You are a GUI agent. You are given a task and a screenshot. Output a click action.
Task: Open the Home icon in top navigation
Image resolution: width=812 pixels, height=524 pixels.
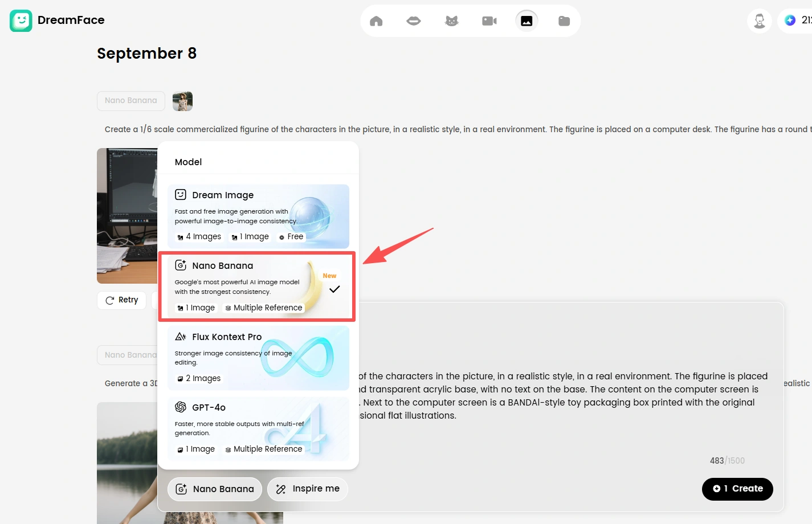point(376,21)
